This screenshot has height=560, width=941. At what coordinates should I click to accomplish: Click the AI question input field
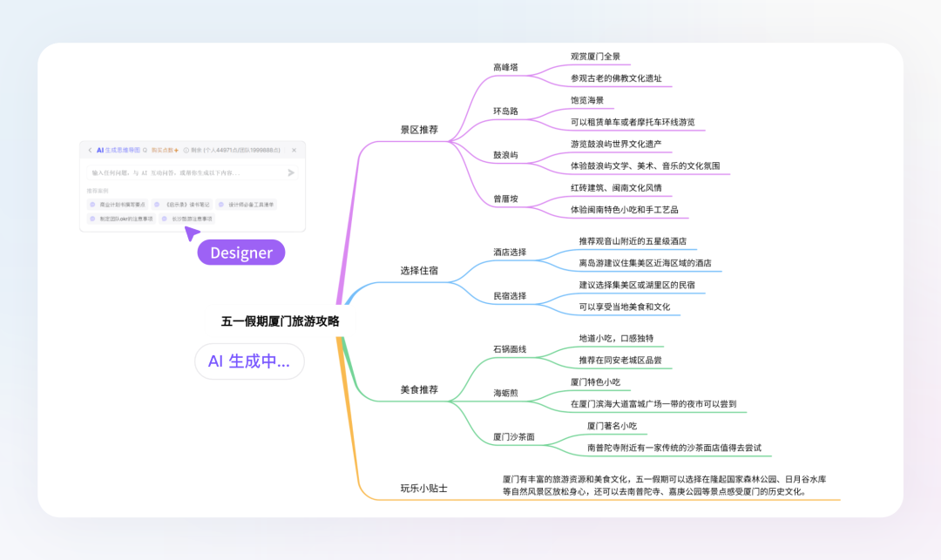coord(192,172)
